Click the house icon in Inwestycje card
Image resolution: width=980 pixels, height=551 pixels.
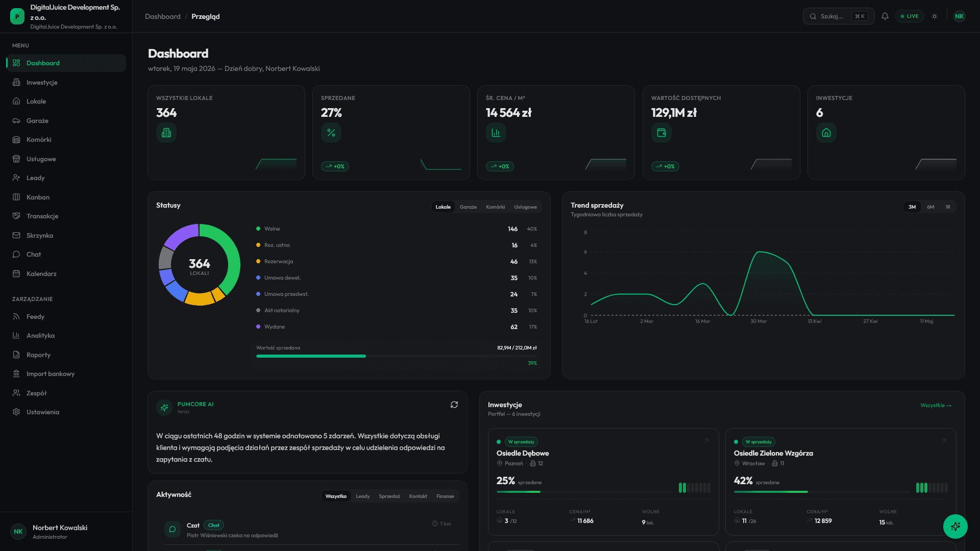[x=826, y=133]
